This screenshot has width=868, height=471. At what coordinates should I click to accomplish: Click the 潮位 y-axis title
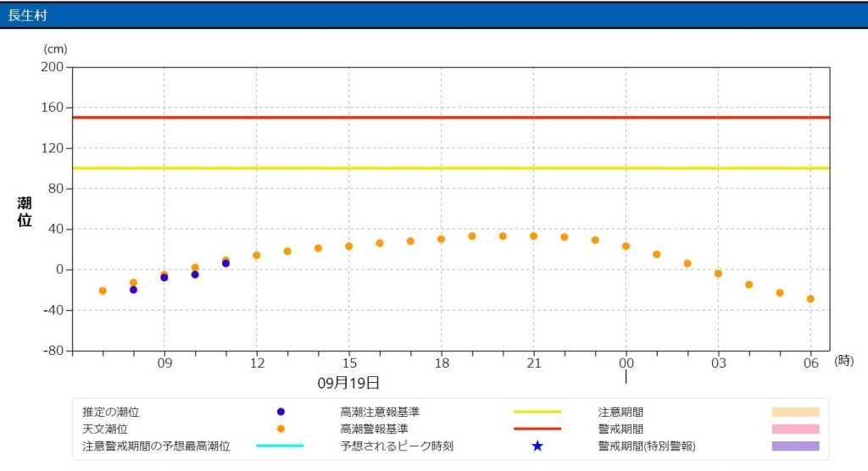click(x=25, y=212)
